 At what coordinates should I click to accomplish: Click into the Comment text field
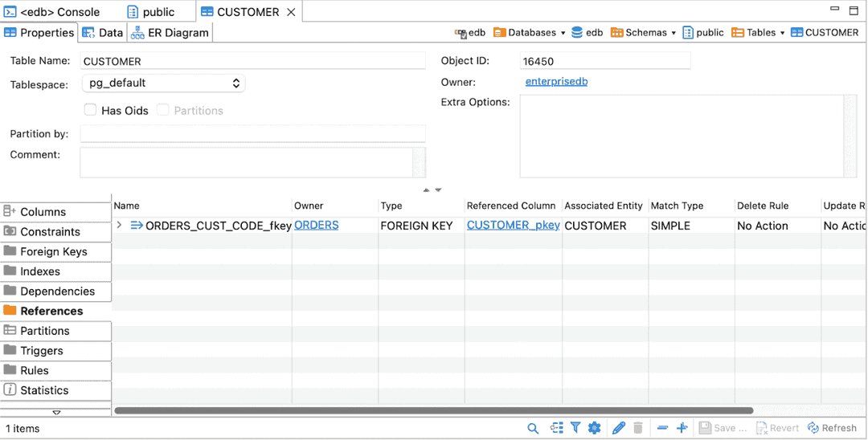pos(246,161)
